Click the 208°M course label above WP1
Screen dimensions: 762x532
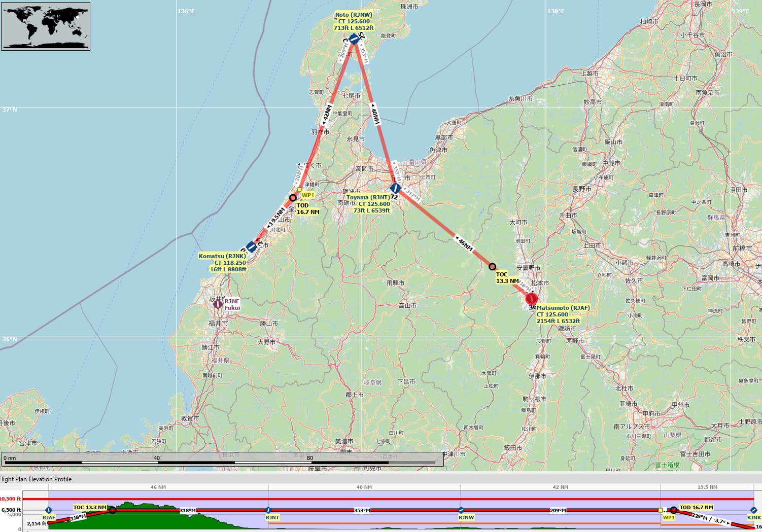coord(298,175)
